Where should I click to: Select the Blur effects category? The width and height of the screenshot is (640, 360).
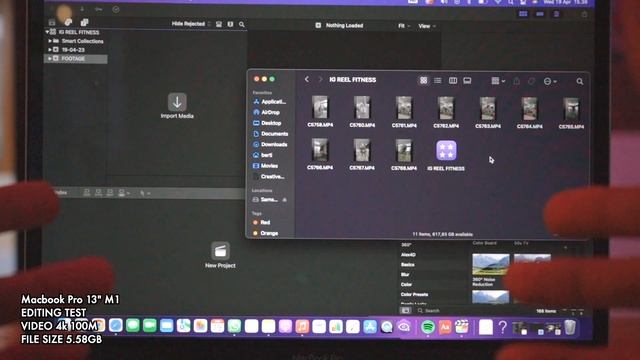tap(405, 274)
